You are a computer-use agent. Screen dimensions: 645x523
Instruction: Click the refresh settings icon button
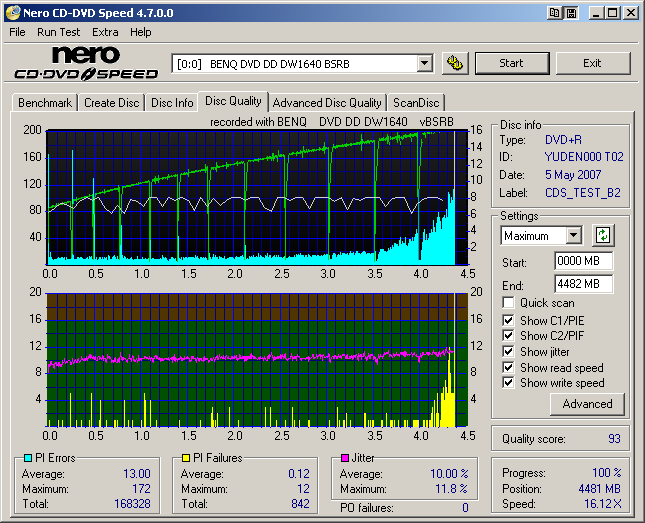click(x=603, y=235)
